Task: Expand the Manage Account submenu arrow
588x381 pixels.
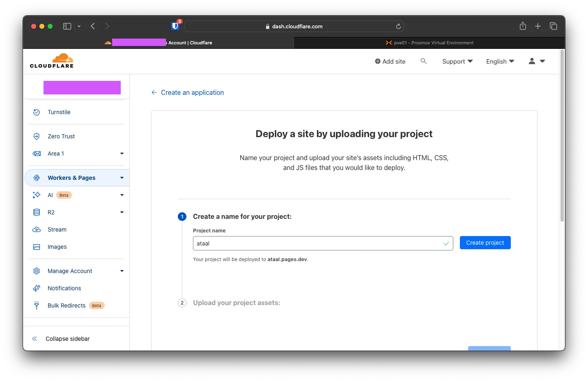Action: pyautogui.click(x=122, y=271)
